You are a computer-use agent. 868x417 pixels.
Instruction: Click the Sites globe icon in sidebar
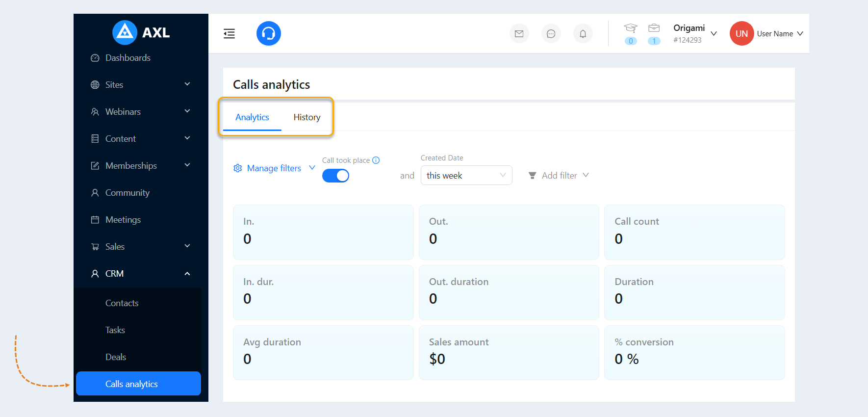(95, 85)
